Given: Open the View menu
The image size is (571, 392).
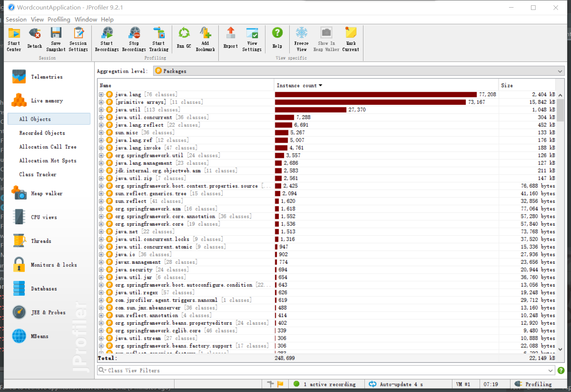Looking at the screenshot, I should click(37, 19).
